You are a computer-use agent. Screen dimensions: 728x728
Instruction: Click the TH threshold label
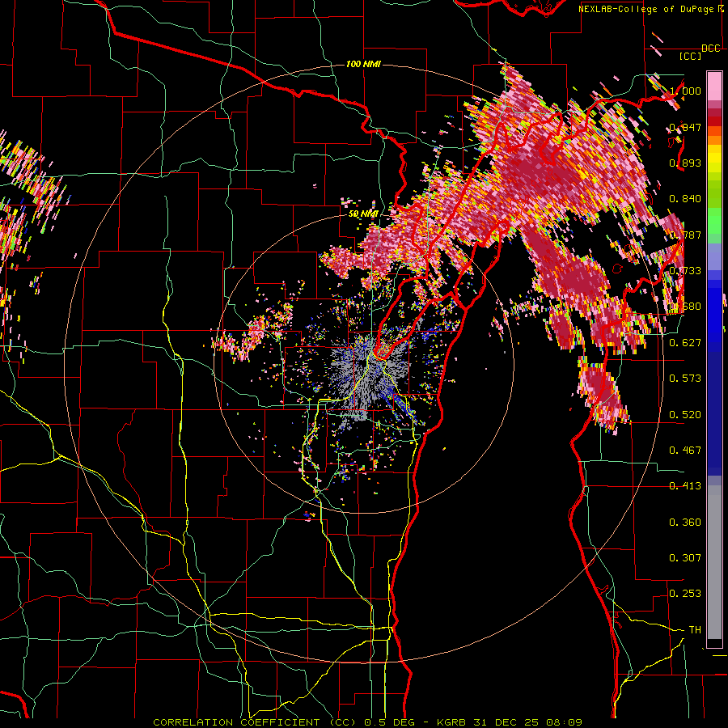coord(695,630)
